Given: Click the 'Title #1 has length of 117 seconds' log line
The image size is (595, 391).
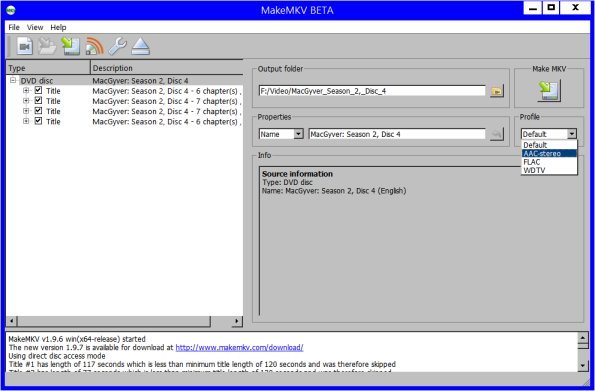Looking at the screenshot, I should coord(202,364).
